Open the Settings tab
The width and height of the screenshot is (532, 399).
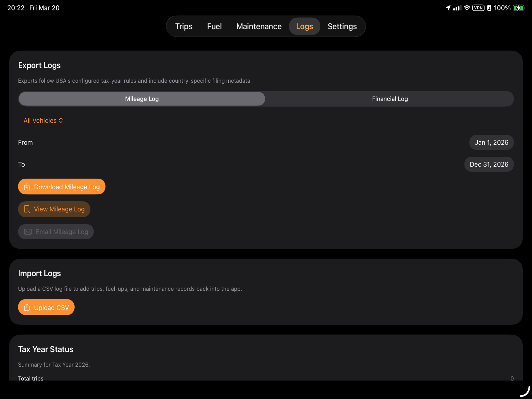[342, 26]
